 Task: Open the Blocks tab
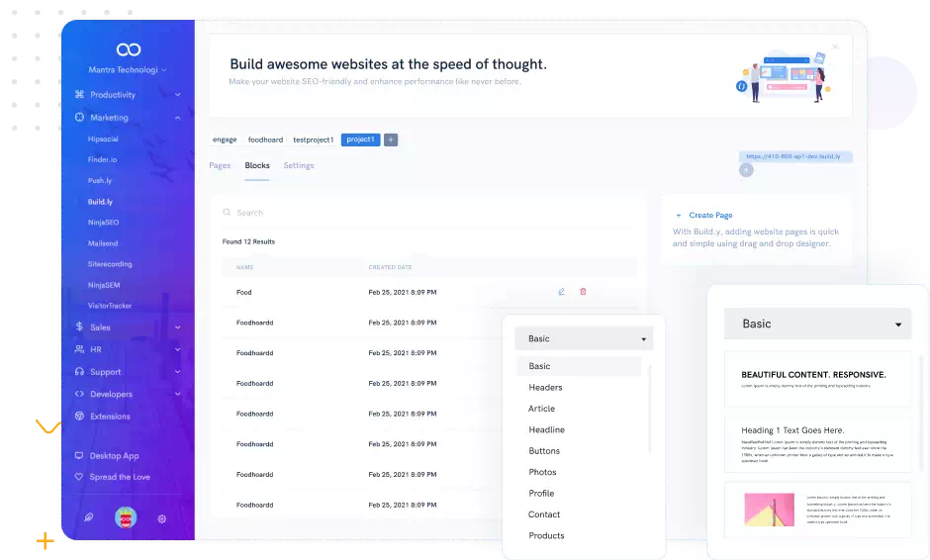pos(257,165)
